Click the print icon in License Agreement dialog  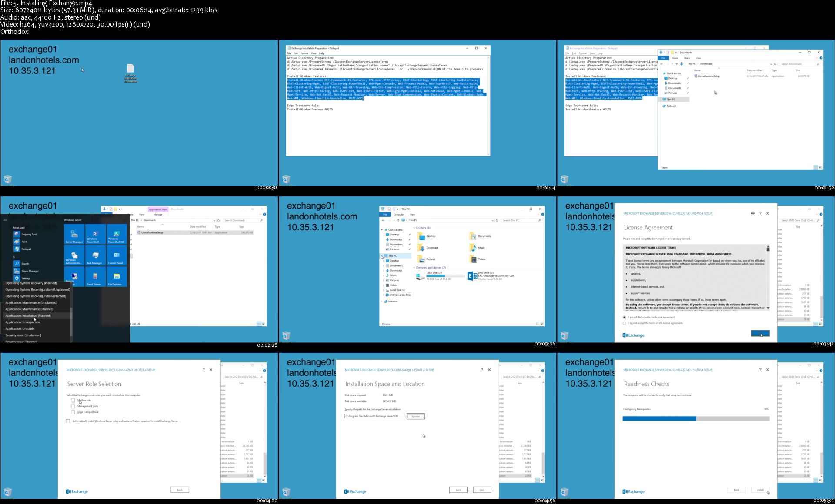pyautogui.click(x=753, y=213)
